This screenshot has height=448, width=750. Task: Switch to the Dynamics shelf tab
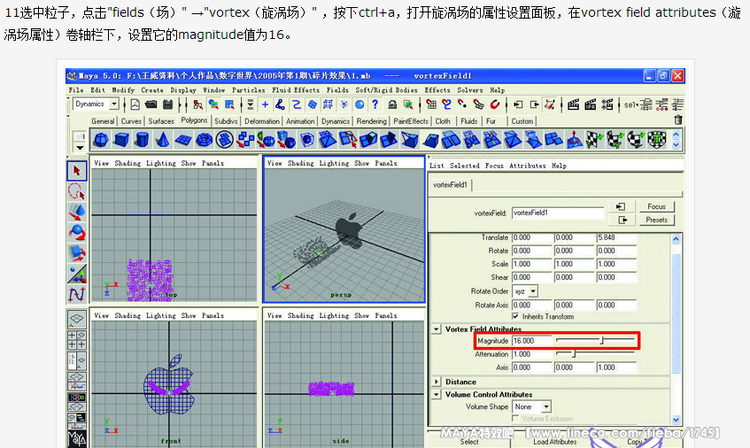[335, 121]
